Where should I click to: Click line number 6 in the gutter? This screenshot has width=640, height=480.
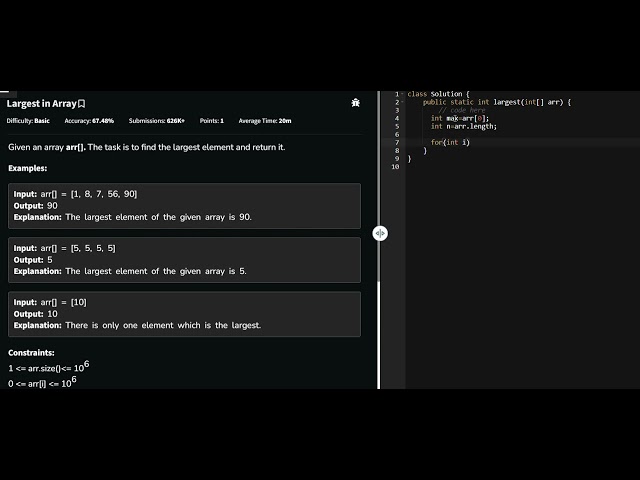(397, 134)
